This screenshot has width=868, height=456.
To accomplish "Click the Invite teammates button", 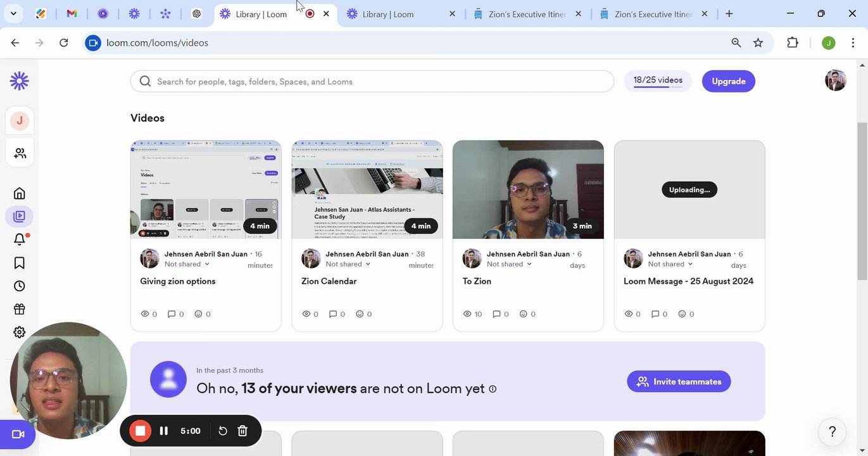I will pos(679,382).
